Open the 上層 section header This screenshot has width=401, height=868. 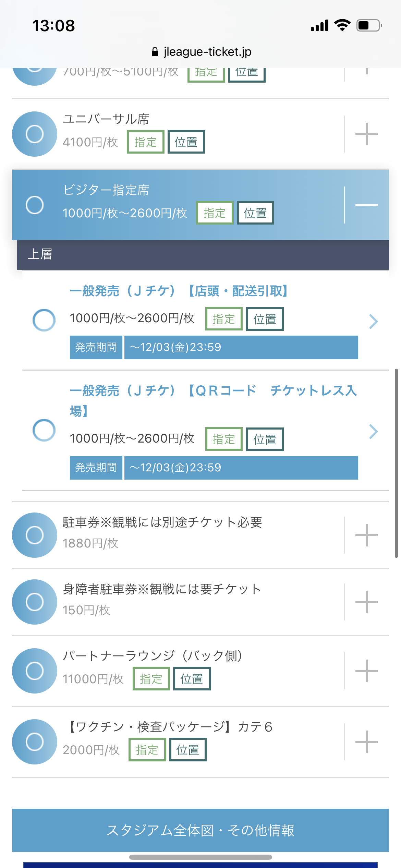click(x=203, y=254)
